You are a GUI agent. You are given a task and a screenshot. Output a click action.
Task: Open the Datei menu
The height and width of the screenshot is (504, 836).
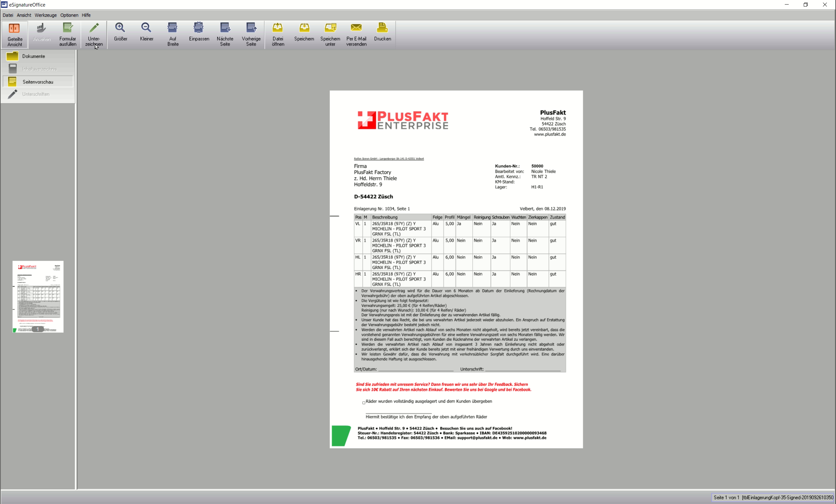tap(8, 15)
